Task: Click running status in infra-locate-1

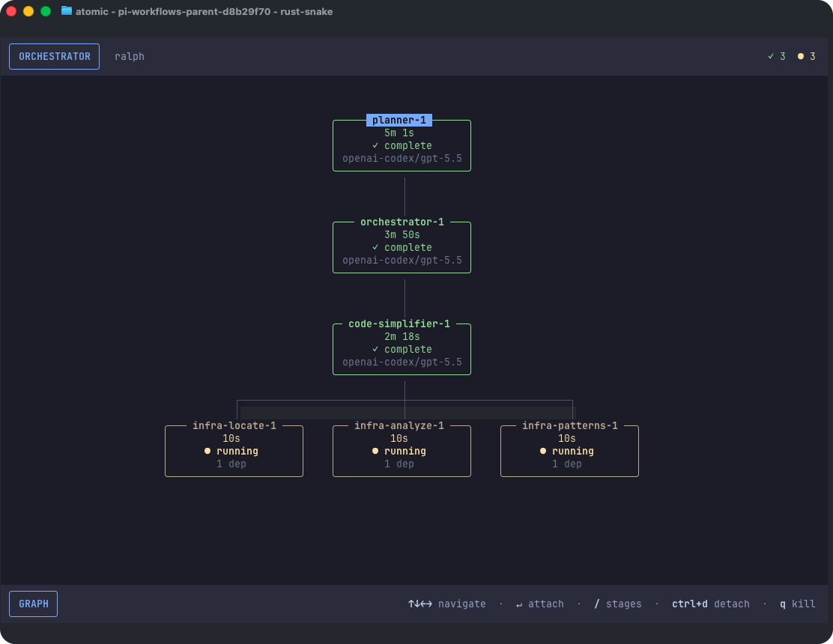Action: 231,451
